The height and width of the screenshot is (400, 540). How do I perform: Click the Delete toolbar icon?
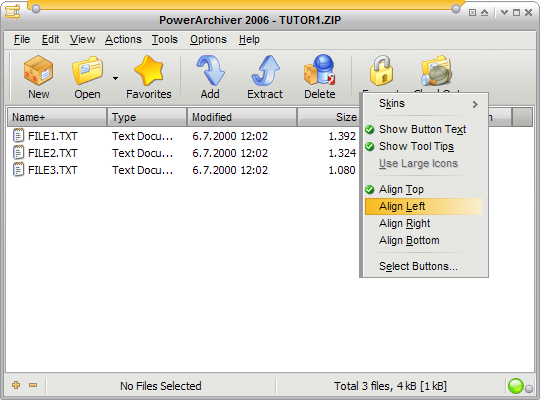[320, 70]
